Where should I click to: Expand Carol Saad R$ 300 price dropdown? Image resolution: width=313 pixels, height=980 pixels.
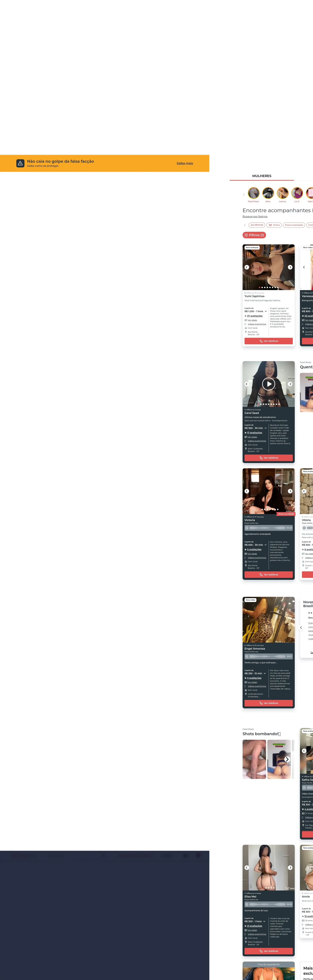[266, 428]
